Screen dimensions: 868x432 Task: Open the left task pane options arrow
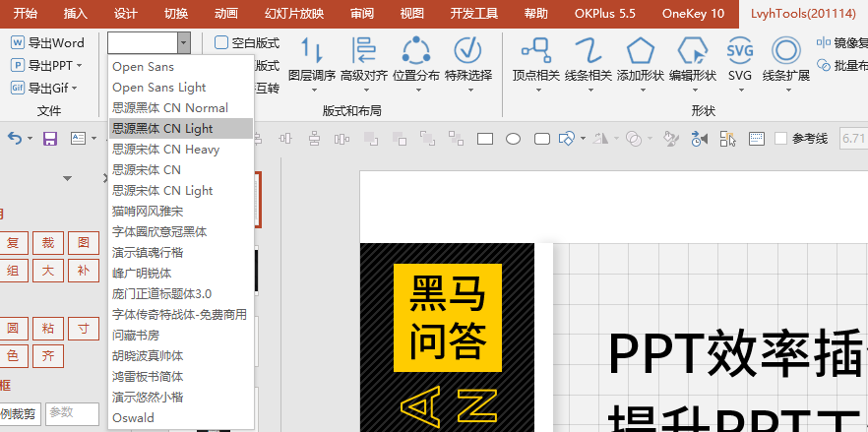68,178
